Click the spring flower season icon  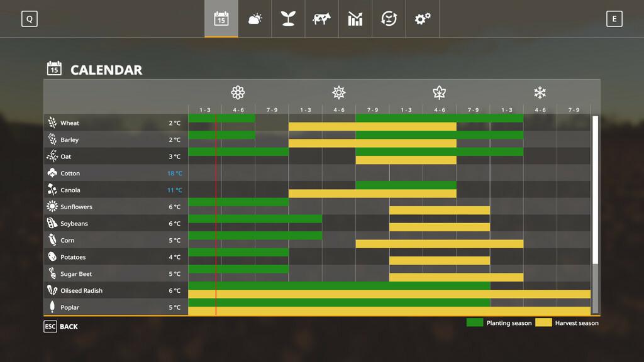click(238, 93)
